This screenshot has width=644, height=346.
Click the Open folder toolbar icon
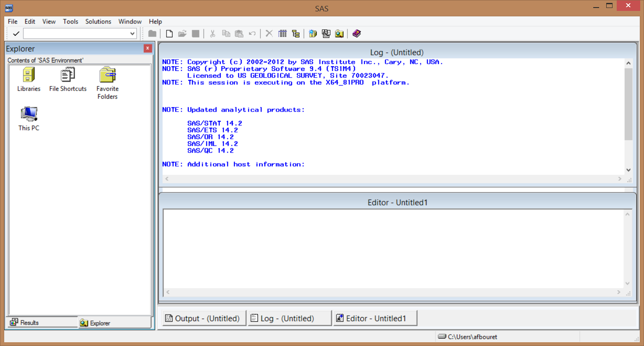point(182,34)
